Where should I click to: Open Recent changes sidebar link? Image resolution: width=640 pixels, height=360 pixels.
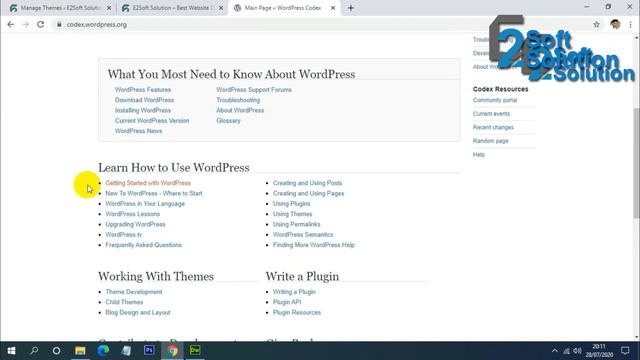pyautogui.click(x=493, y=127)
